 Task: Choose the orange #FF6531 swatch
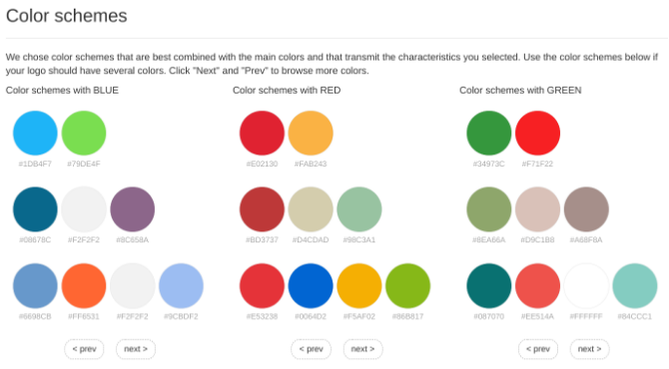point(84,286)
